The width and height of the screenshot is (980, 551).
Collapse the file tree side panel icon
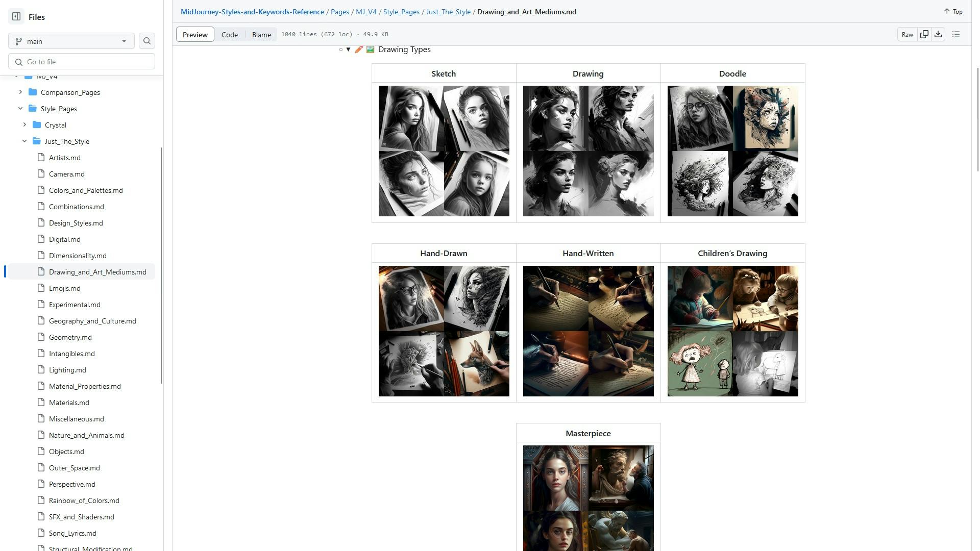click(x=16, y=17)
